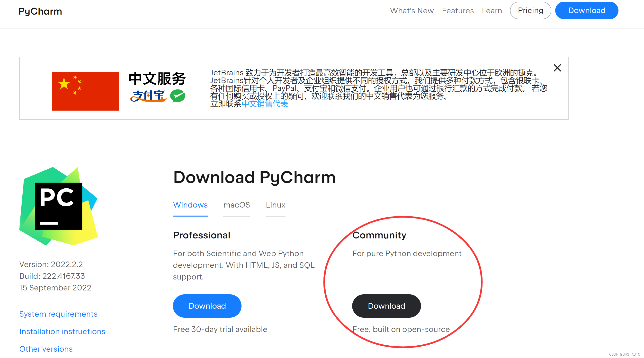Switch to the Windows tab
The width and height of the screenshot is (644, 358).
click(x=190, y=205)
